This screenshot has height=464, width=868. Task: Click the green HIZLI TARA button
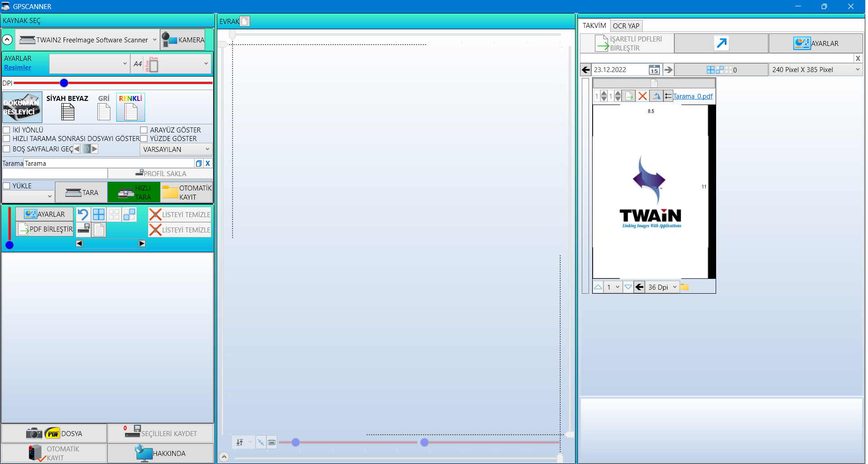(x=134, y=192)
